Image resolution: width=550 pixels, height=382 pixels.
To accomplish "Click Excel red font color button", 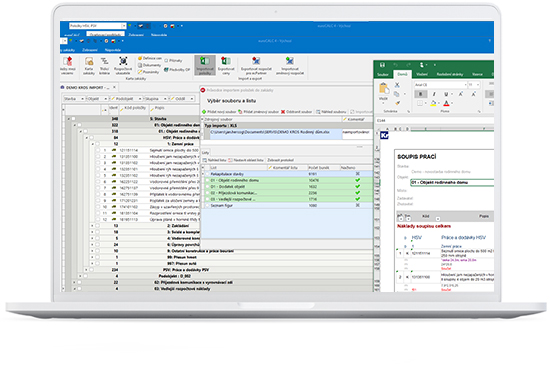I will coord(446,103).
